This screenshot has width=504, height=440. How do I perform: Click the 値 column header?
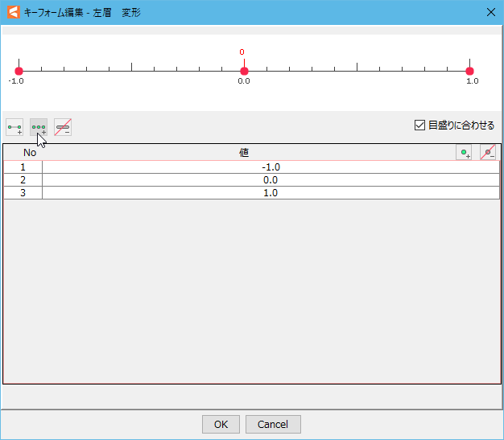pos(244,153)
